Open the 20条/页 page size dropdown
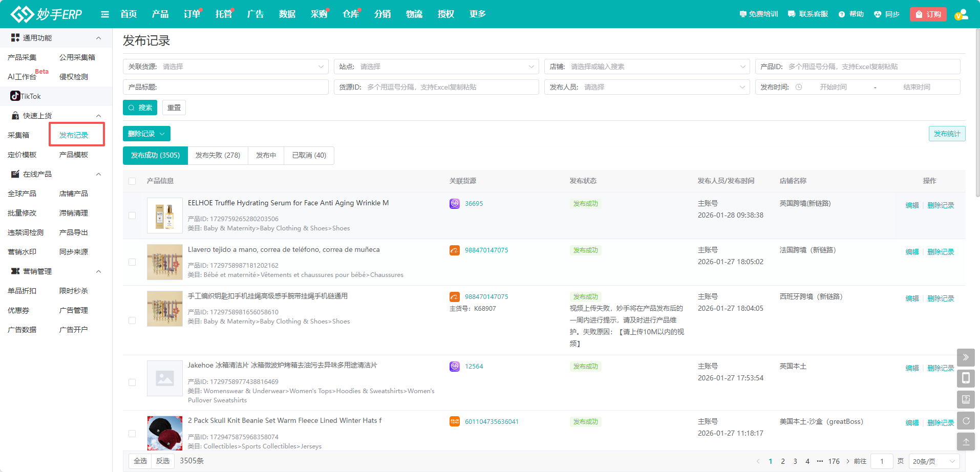The height and width of the screenshot is (472, 980). click(934, 461)
